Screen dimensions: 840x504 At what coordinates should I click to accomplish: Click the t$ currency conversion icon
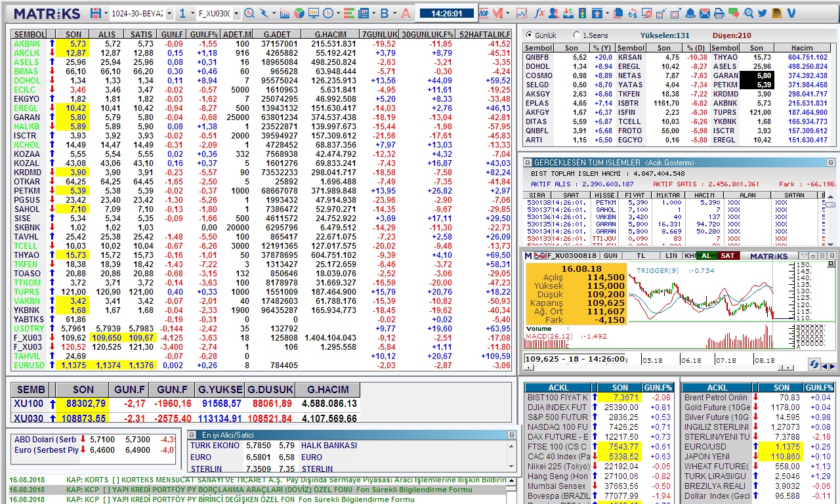633,13
